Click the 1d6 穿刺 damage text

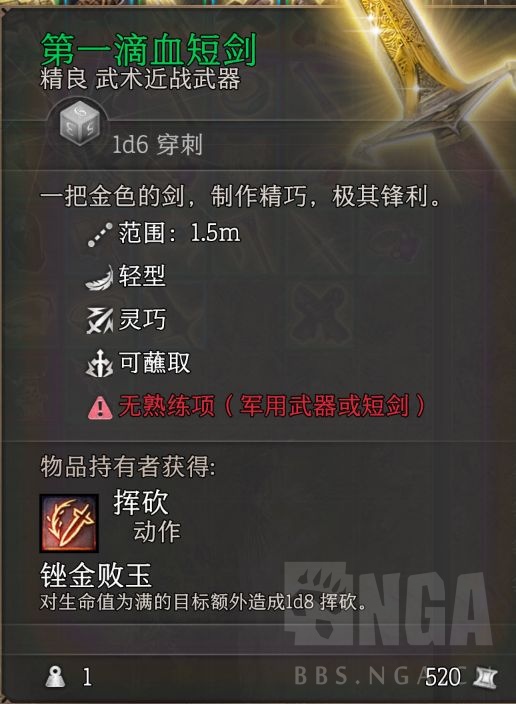point(157,145)
